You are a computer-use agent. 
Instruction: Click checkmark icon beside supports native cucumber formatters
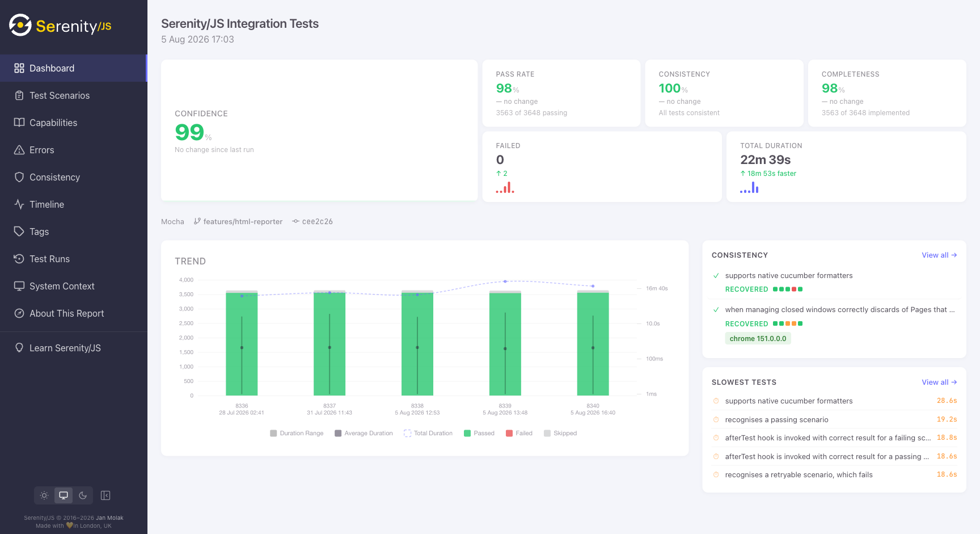716,276
